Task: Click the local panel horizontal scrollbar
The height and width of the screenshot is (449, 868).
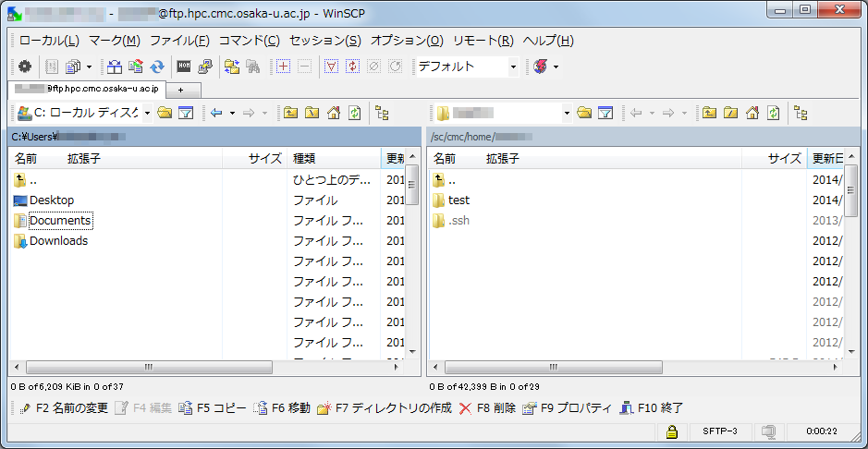Action: tap(148, 367)
